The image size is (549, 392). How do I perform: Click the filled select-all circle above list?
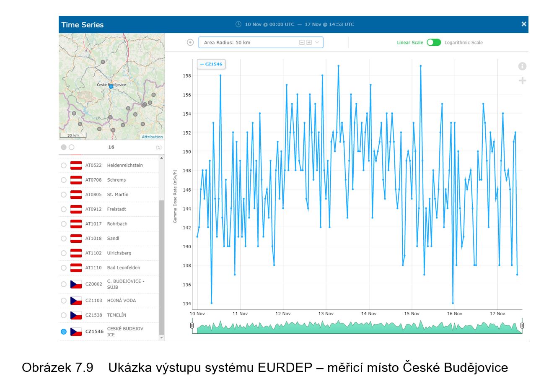[x=64, y=147]
